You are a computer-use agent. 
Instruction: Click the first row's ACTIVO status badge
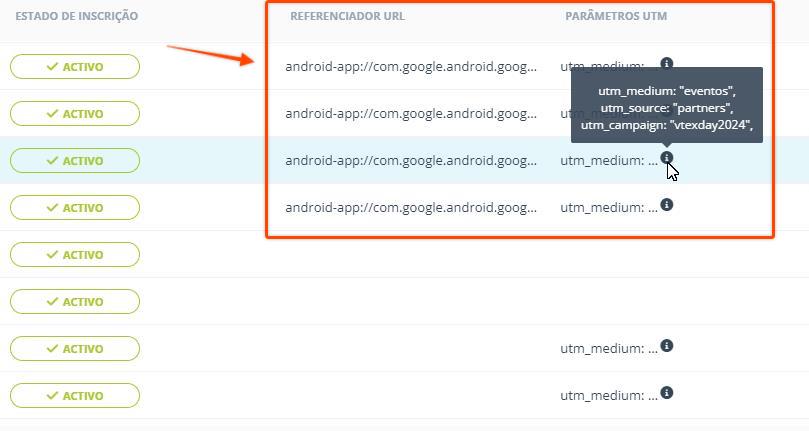coord(75,67)
